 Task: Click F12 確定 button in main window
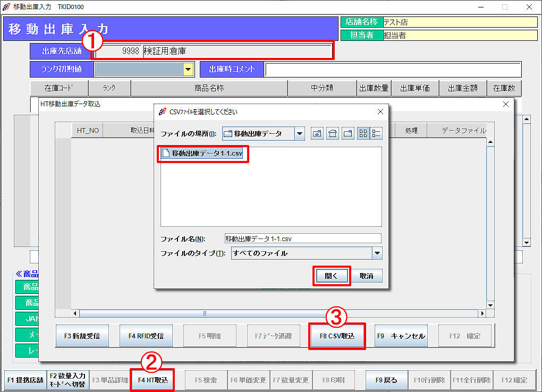point(514,380)
